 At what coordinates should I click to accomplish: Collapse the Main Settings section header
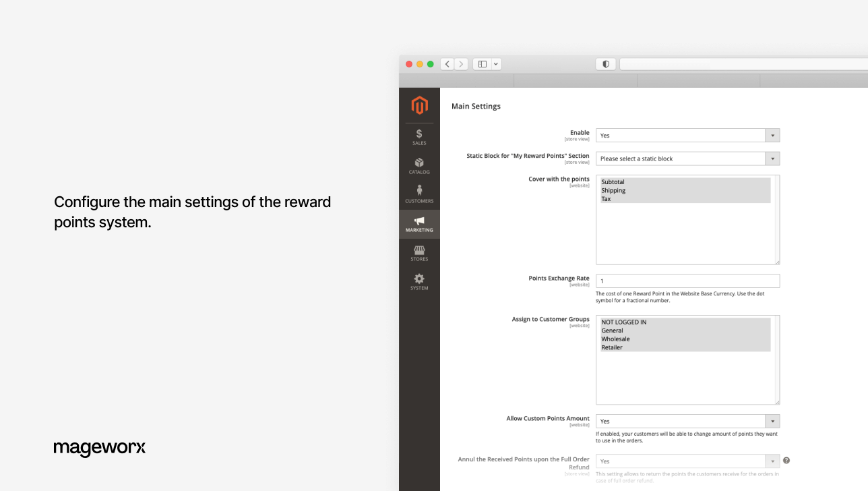click(x=476, y=106)
